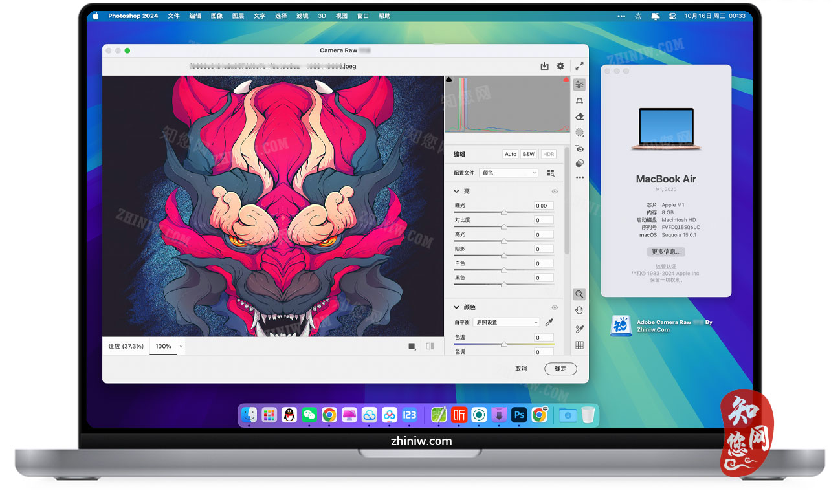Select the Red Eye removal tool
Viewport: 840px width, 504px height.
coord(579,148)
